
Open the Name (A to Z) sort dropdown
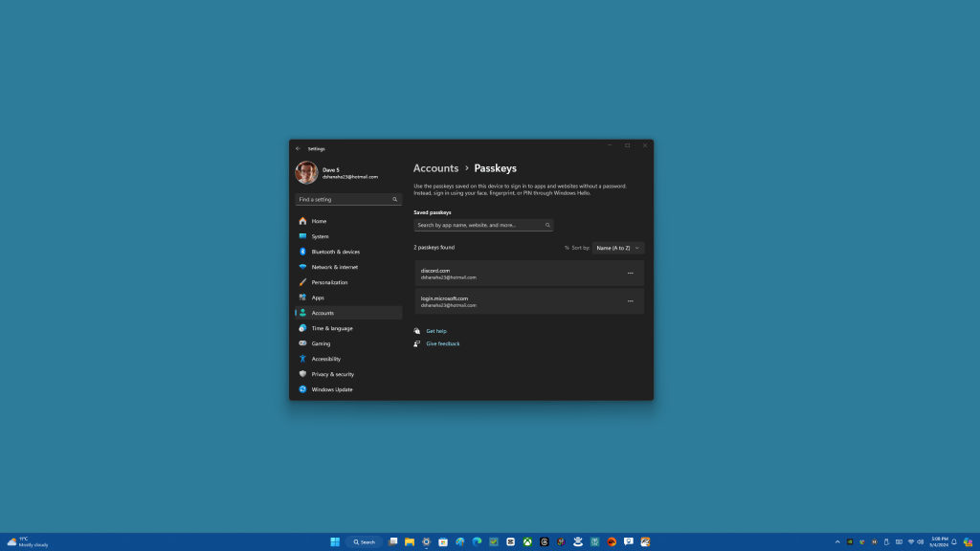(x=617, y=247)
